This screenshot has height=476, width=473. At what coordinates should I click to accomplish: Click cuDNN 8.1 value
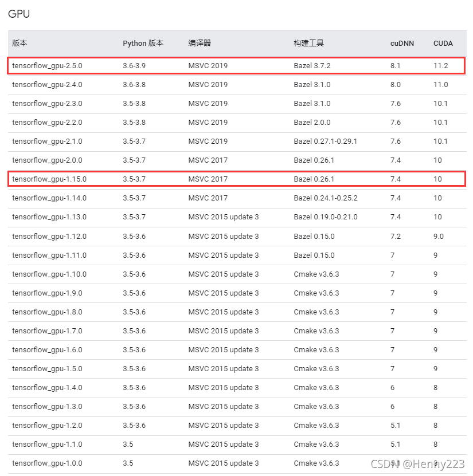tap(395, 66)
